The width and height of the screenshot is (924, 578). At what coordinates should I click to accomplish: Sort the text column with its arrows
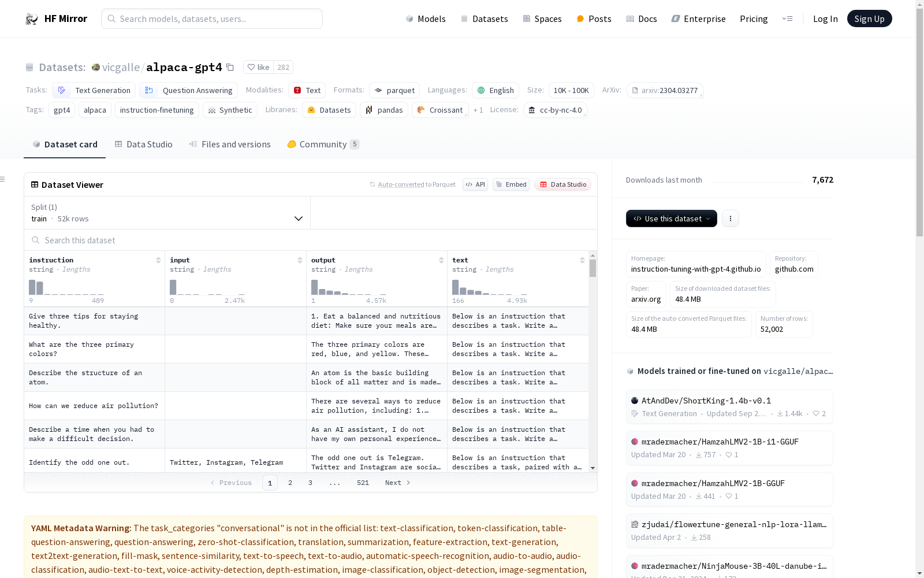[582, 260]
